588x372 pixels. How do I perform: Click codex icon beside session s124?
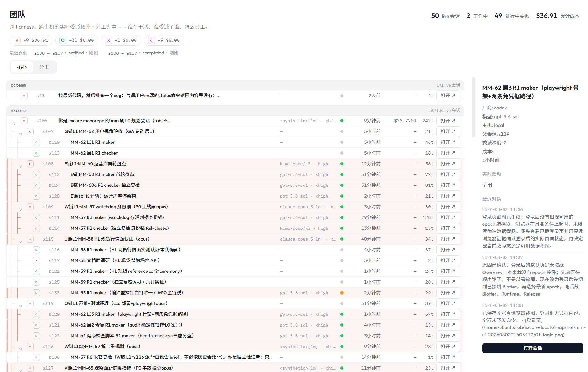click(36, 185)
